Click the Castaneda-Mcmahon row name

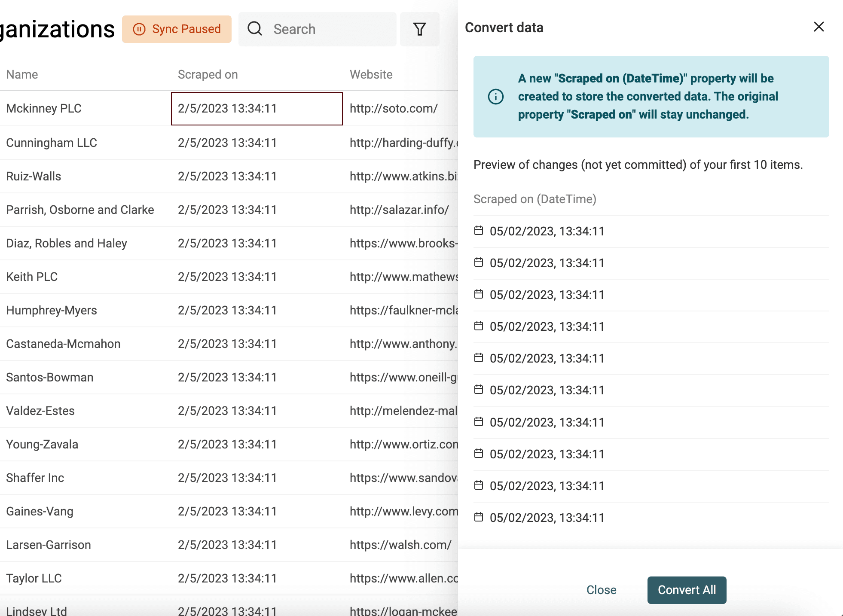pyautogui.click(x=63, y=344)
